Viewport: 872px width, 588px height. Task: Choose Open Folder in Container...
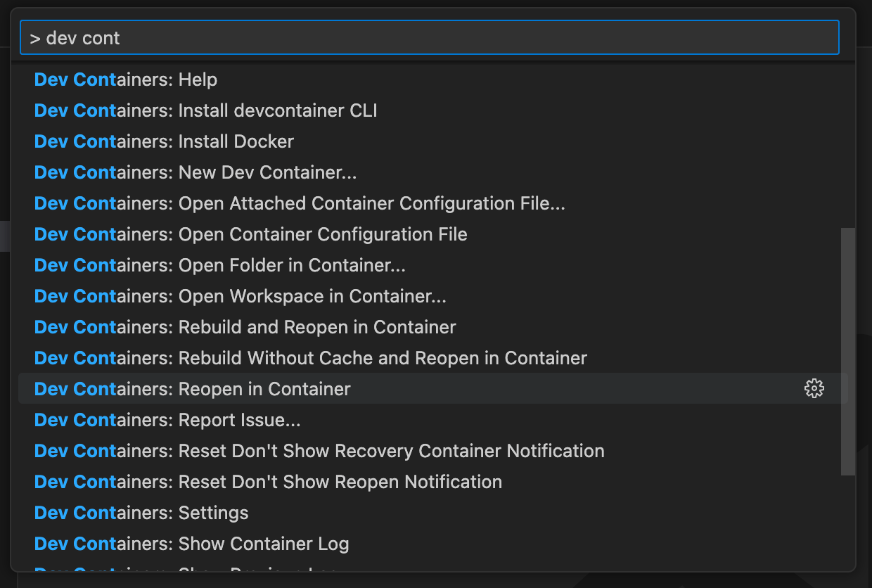(220, 266)
